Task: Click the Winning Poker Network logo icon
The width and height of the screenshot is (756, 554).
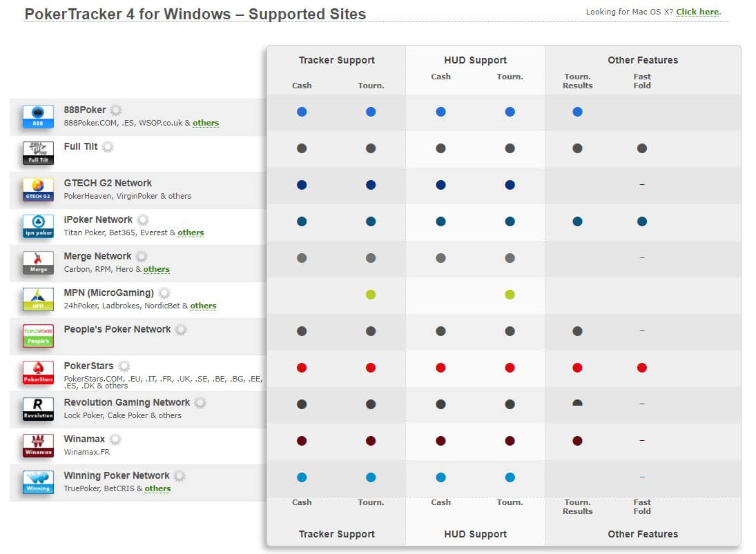Action: 38,482
